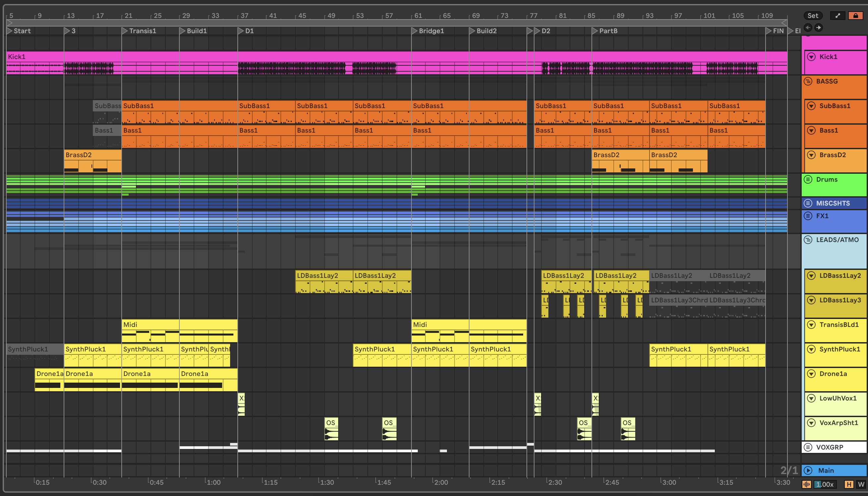This screenshot has height=496, width=868.
Task: Jump to next locator arrow
Action: (x=818, y=27)
